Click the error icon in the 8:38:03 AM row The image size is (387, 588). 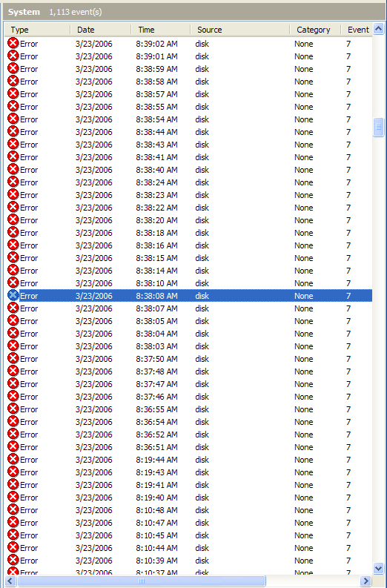(x=13, y=346)
